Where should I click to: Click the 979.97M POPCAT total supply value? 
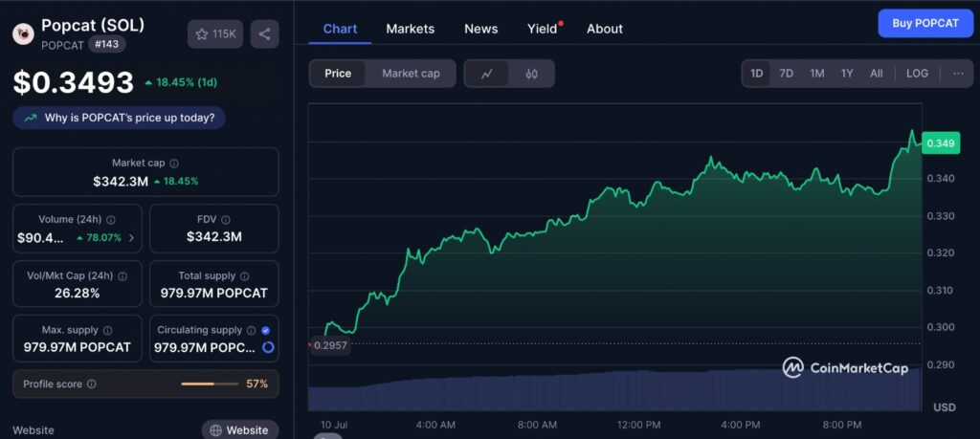coord(213,293)
